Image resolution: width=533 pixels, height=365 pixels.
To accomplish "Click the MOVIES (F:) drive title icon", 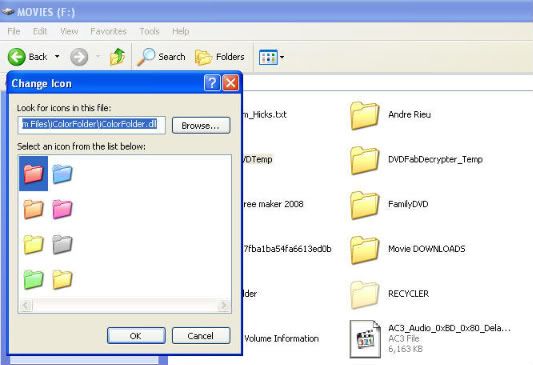I will tap(7, 12).
